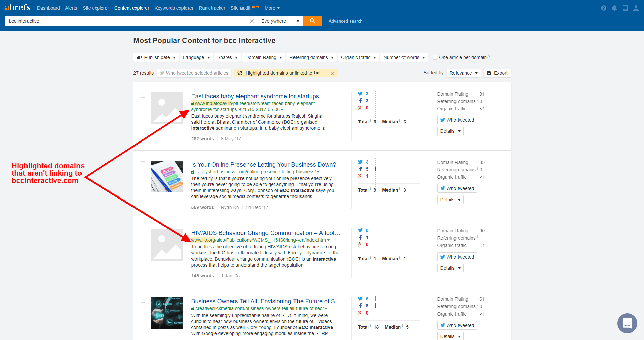
Task: Click Pinterest icon for Business Owners Tell All article
Action: (360, 313)
